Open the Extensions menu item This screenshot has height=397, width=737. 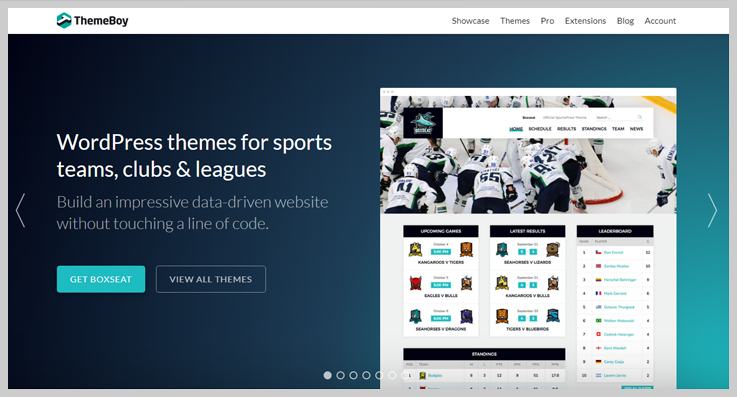coord(585,21)
